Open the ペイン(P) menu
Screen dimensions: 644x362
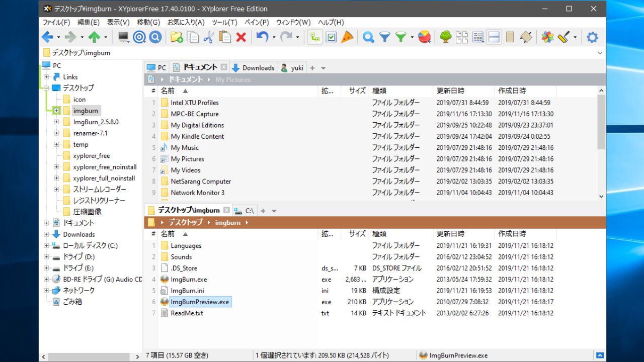[257, 22]
